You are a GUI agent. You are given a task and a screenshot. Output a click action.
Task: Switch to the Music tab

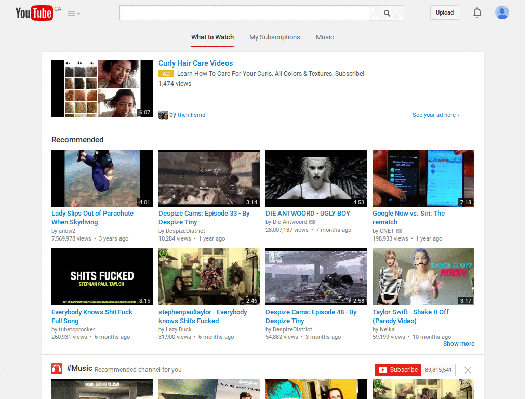point(325,37)
